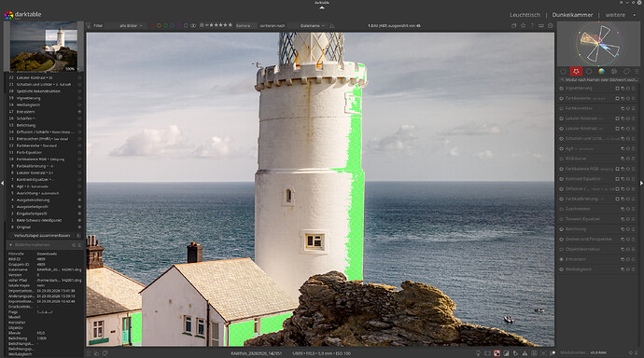
Task: Select history item 0 Original
Action: pos(44,227)
